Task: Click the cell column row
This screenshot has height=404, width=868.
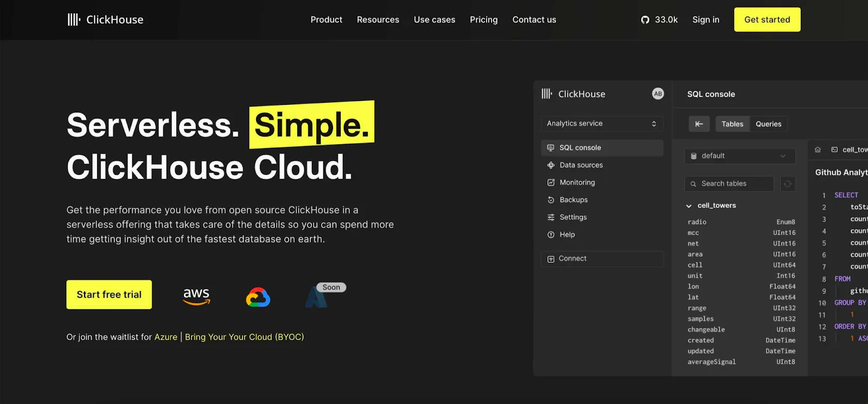Action: 741,265
